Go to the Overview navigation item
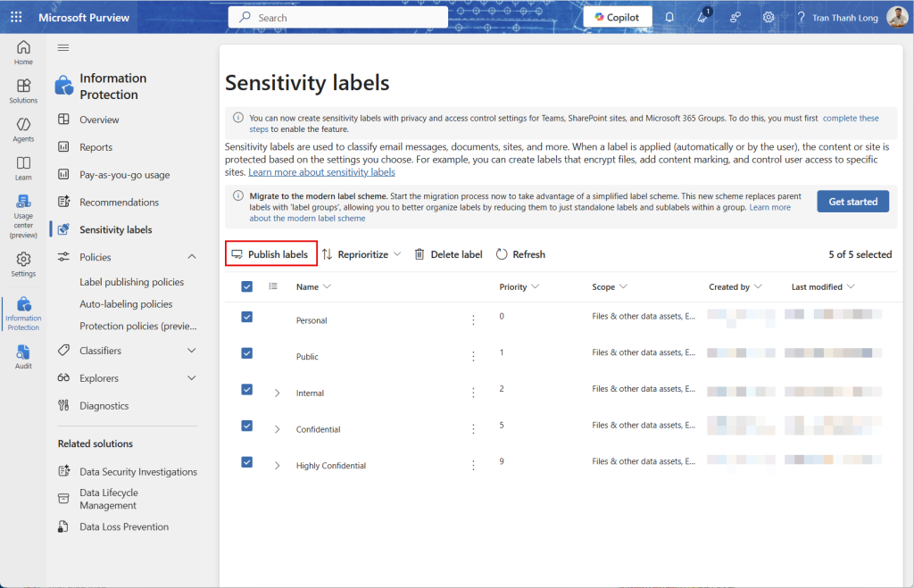 click(x=99, y=120)
